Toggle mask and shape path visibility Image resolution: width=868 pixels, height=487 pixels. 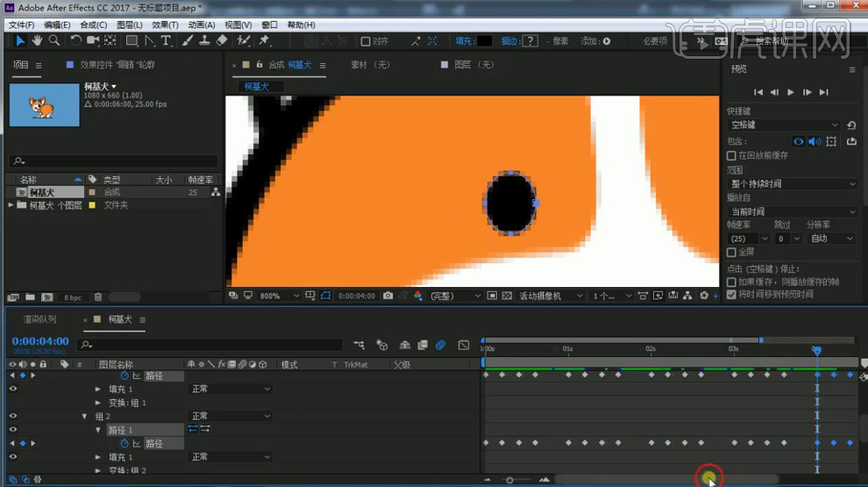point(325,296)
